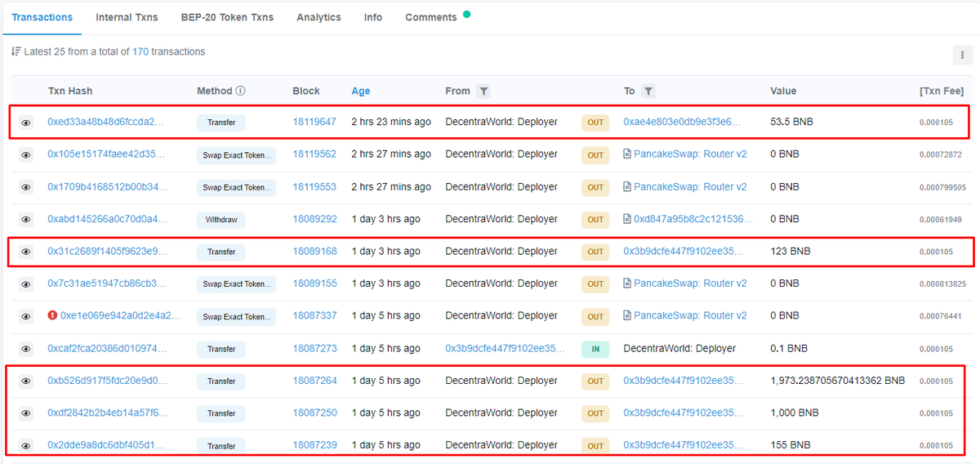Open transaction hash 0x105e15174faee42d35

point(106,154)
